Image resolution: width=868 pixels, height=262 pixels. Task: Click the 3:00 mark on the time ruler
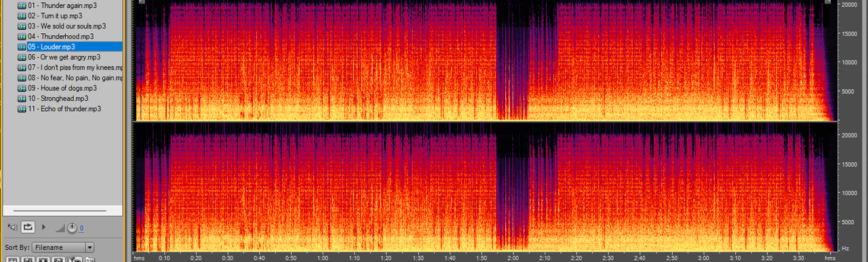(703, 258)
